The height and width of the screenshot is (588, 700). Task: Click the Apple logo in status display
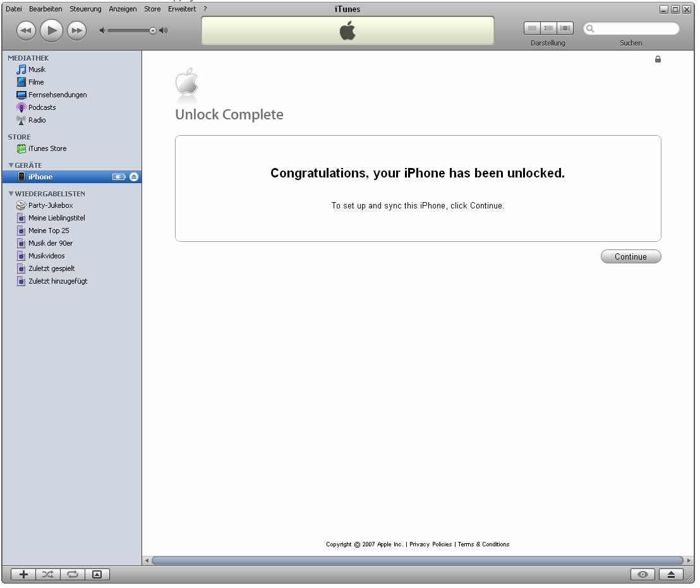[347, 31]
